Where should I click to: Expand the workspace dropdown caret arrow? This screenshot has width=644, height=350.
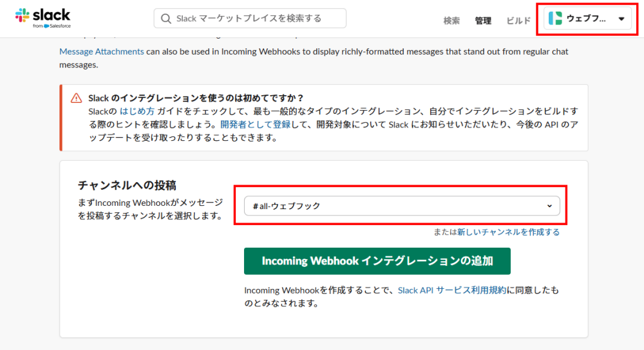[x=621, y=19]
